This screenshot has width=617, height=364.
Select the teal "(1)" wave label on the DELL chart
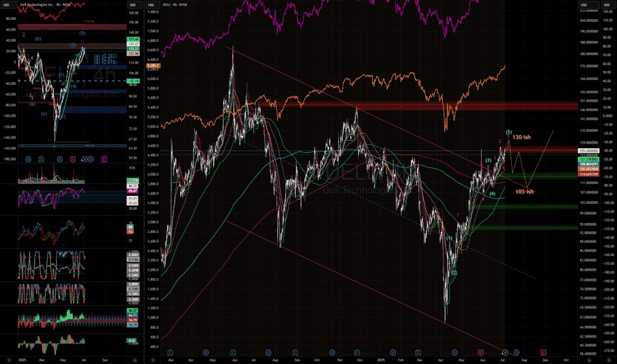(x=449, y=238)
